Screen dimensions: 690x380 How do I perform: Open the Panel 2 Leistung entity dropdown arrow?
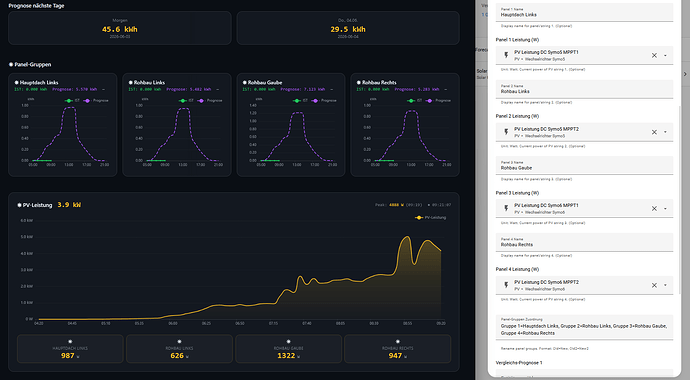665,132
